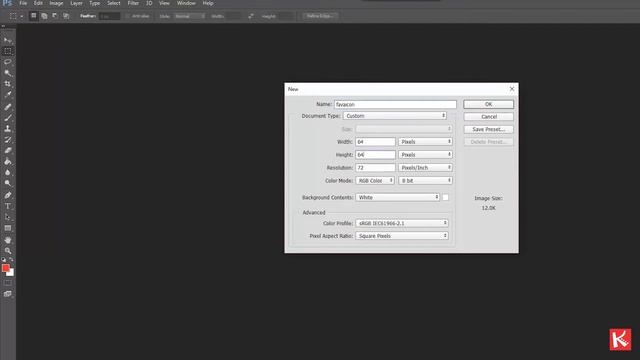
Task: Select the Brush tool
Action: pos(8,118)
